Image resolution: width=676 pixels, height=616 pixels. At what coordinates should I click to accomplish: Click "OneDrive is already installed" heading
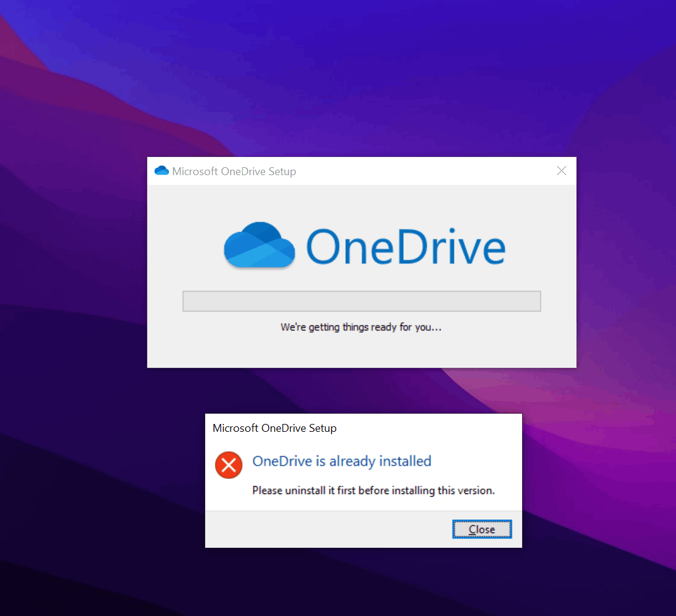click(342, 461)
